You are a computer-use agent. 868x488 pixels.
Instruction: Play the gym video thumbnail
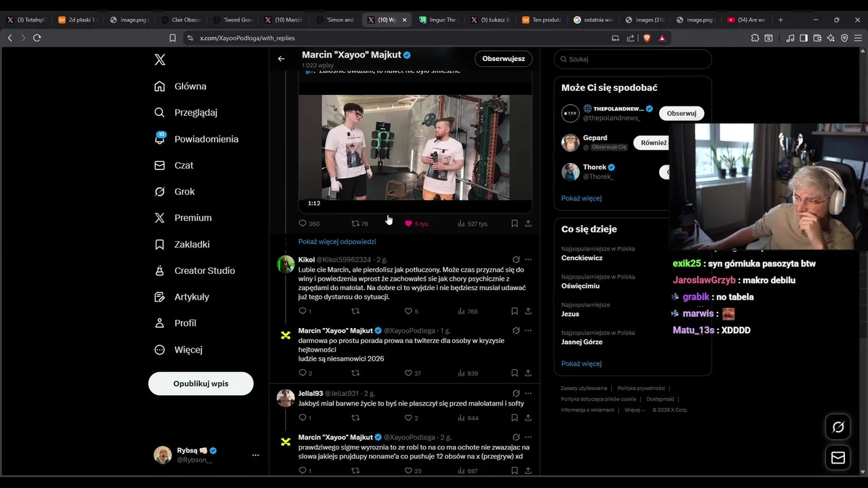[x=415, y=147]
